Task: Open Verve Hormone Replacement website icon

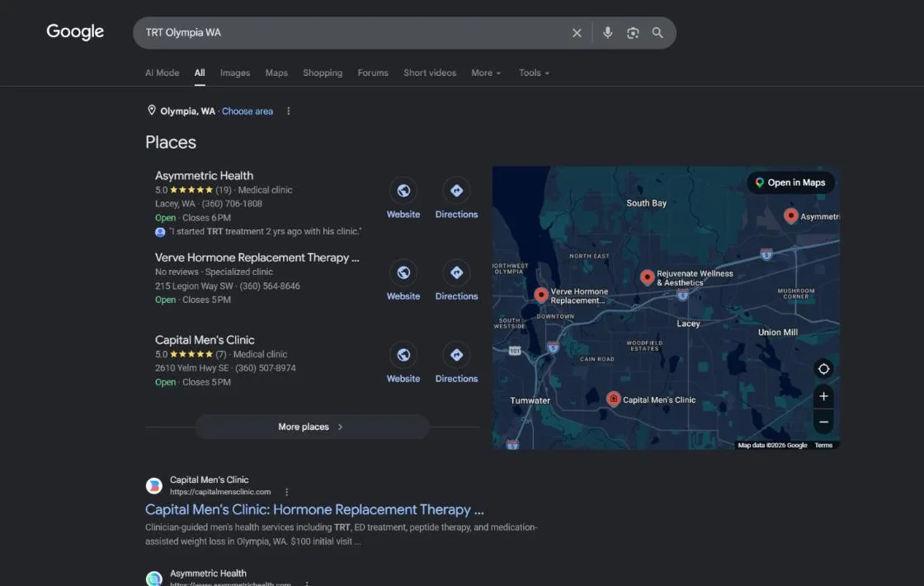Action: click(403, 272)
